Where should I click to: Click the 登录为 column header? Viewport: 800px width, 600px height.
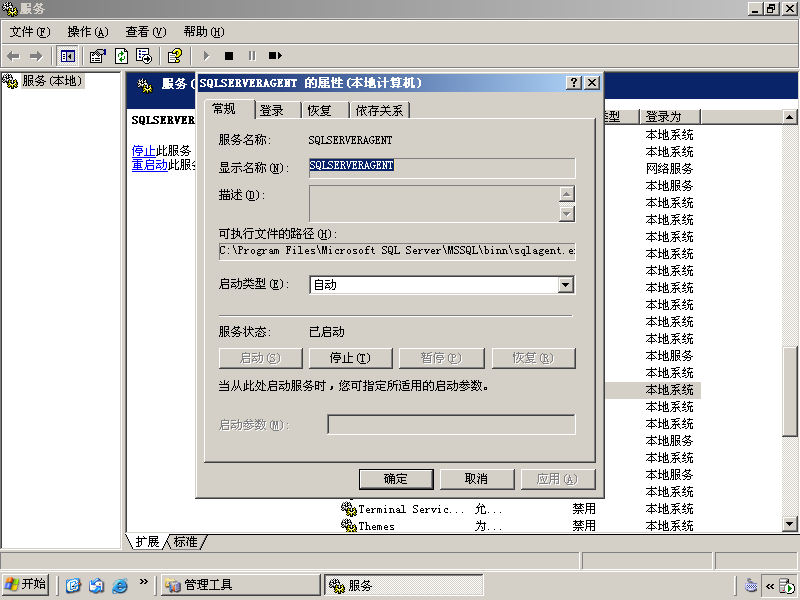[669, 117]
